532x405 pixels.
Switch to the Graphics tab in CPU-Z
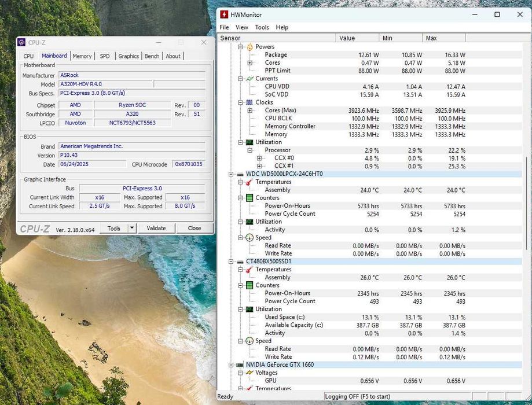point(129,56)
